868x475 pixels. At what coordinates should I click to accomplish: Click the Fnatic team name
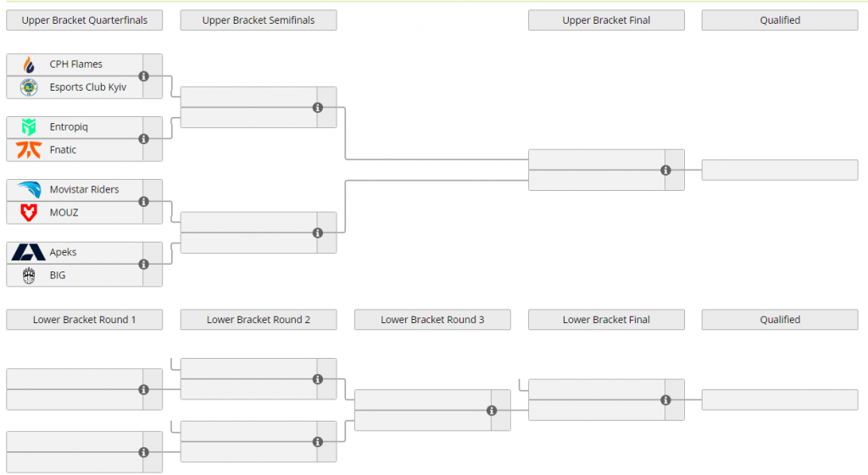coord(63,150)
